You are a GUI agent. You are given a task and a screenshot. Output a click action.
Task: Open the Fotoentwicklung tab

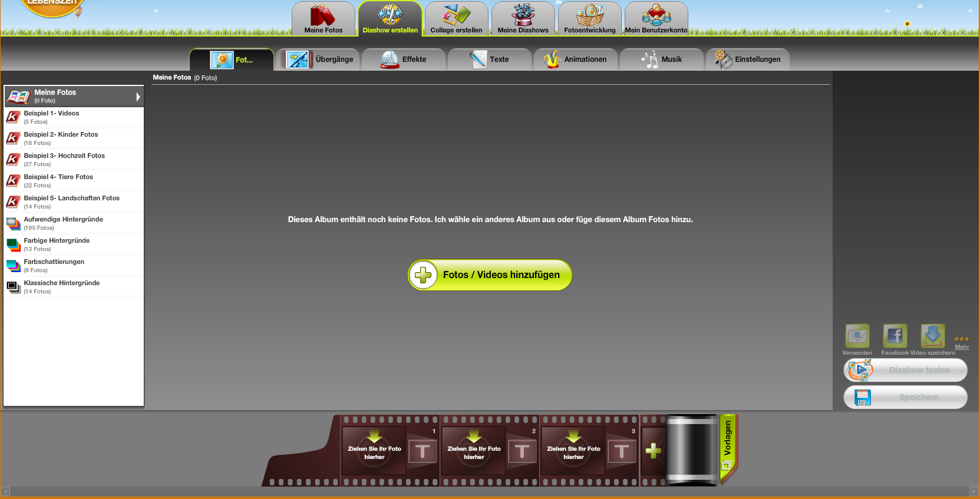click(590, 19)
